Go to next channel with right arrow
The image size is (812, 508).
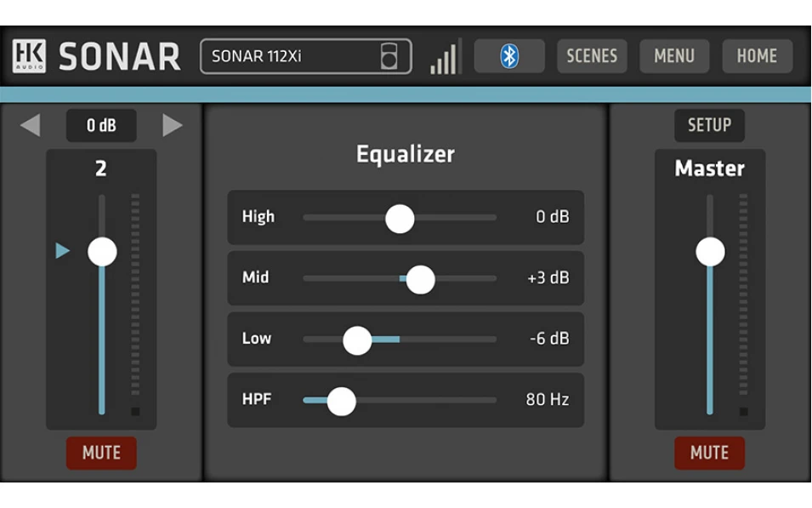[x=173, y=126]
